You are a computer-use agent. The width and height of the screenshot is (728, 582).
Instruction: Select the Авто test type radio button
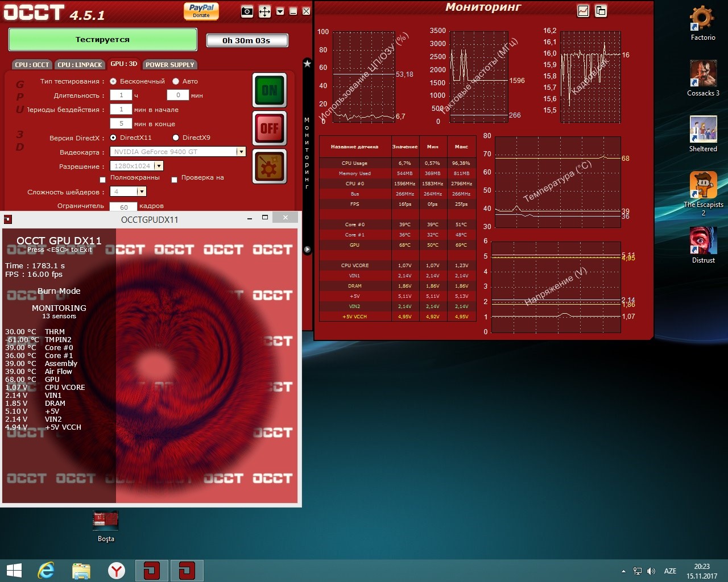pos(176,81)
